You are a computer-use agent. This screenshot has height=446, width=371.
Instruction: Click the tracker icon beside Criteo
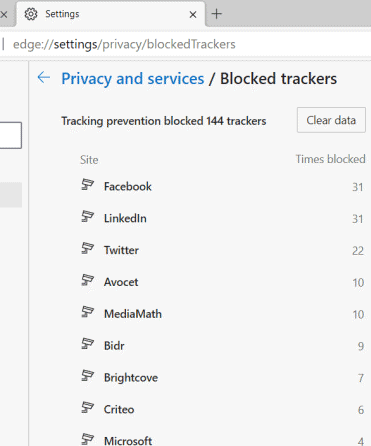click(88, 407)
